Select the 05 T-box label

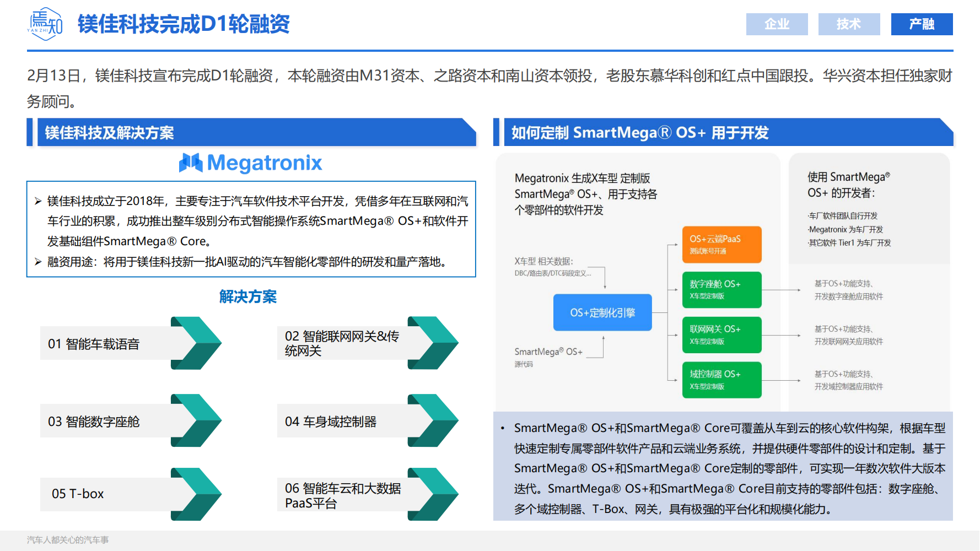point(78,494)
